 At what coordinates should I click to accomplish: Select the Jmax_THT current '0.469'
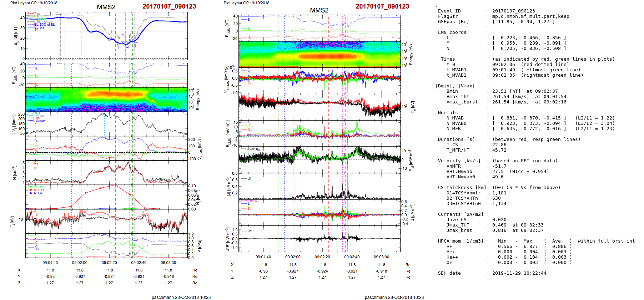tap(499, 225)
